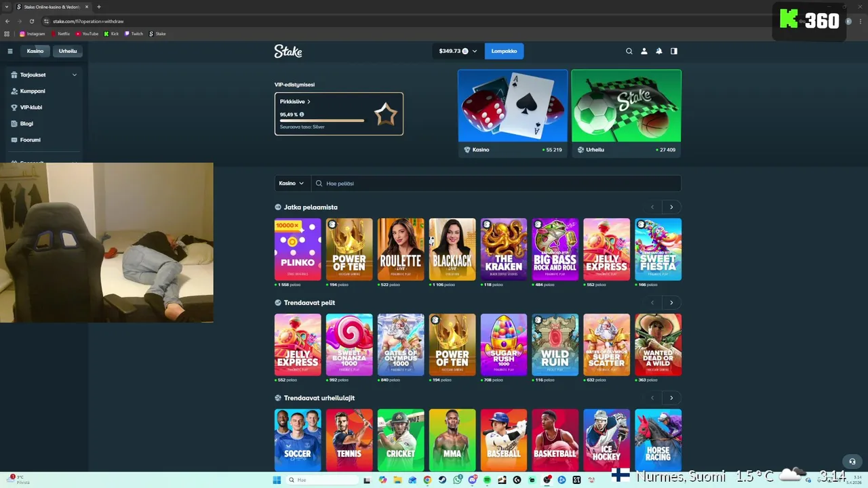Open the notifications bell
868x488 pixels.
point(658,51)
